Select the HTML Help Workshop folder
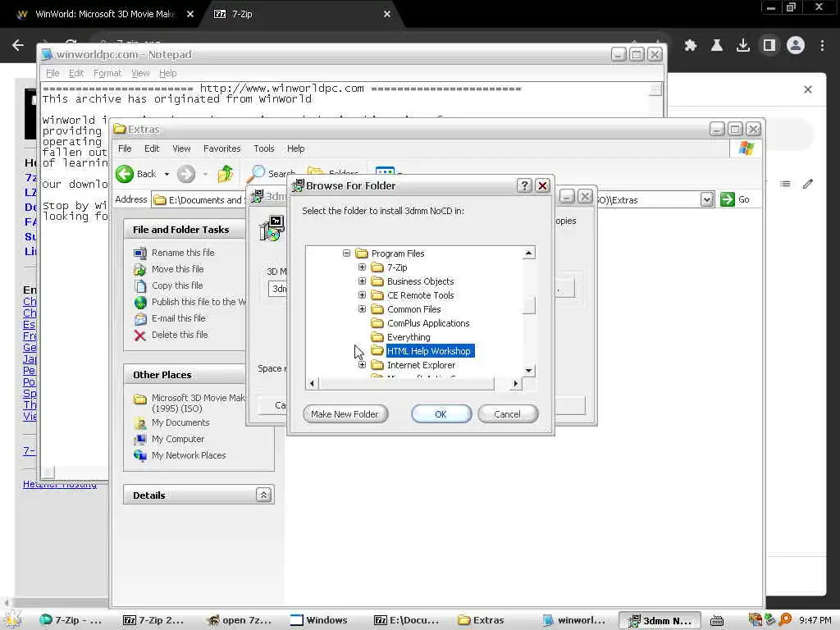Viewport: 840px width, 630px height. 428,351
